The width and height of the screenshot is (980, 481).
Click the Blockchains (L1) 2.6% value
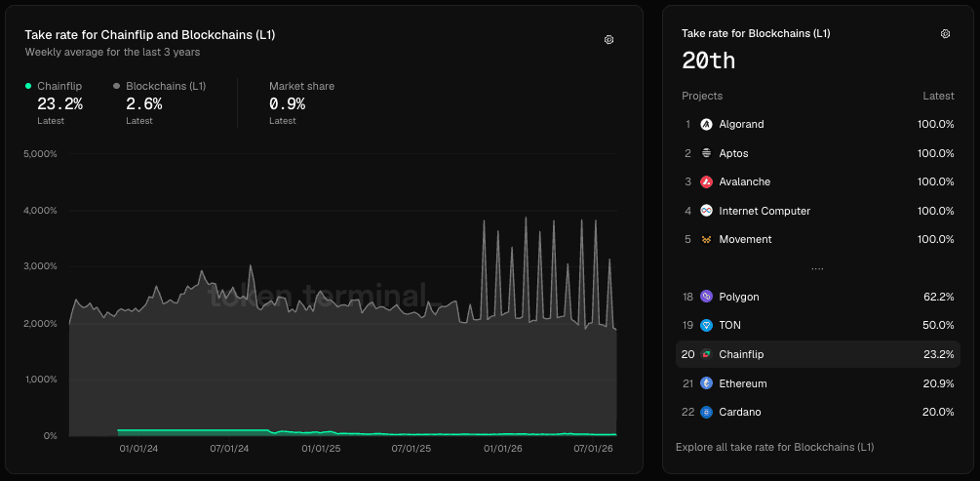pyautogui.click(x=143, y=103)
